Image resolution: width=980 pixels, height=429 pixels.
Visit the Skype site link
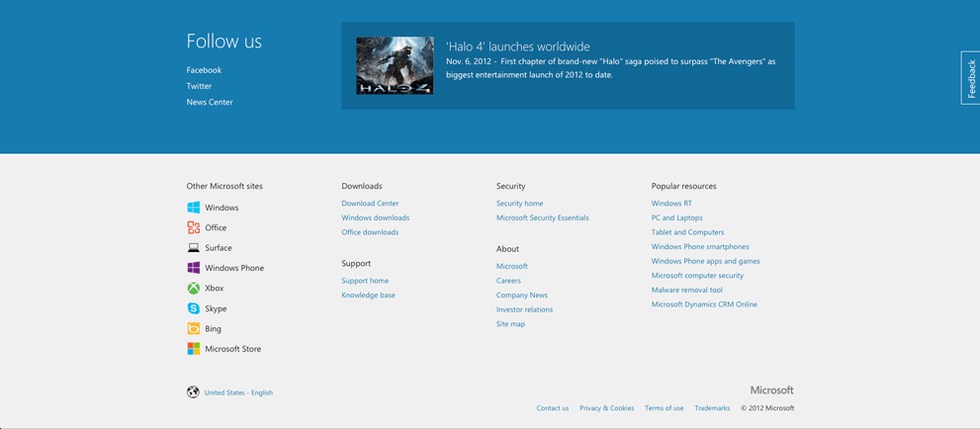click(x=216, y=308)
